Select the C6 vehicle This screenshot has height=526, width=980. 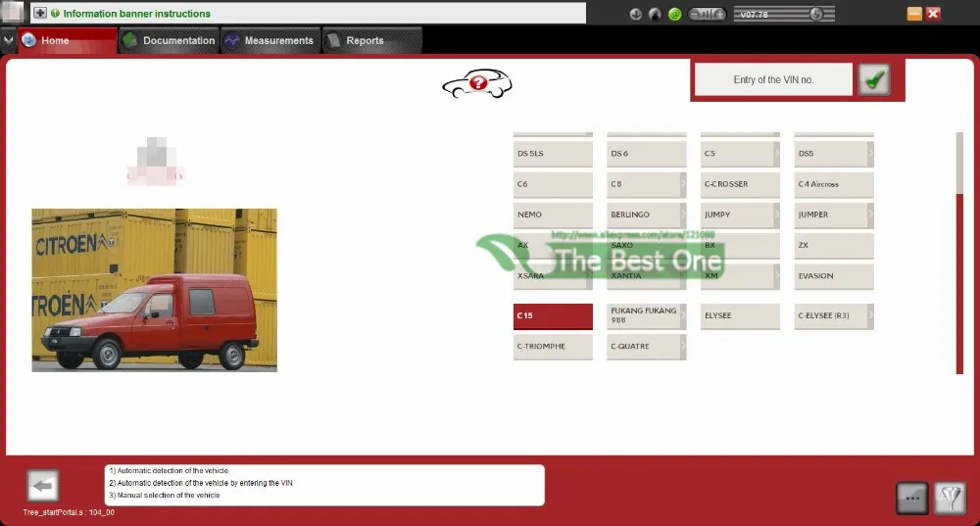tap(553, 184)
